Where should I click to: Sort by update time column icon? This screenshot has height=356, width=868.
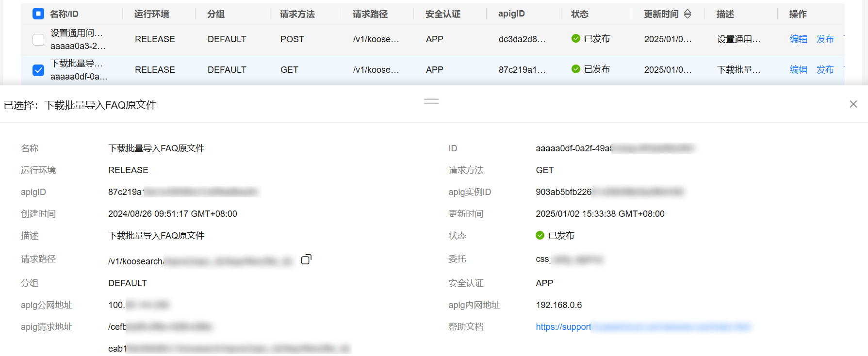point(688,14)
